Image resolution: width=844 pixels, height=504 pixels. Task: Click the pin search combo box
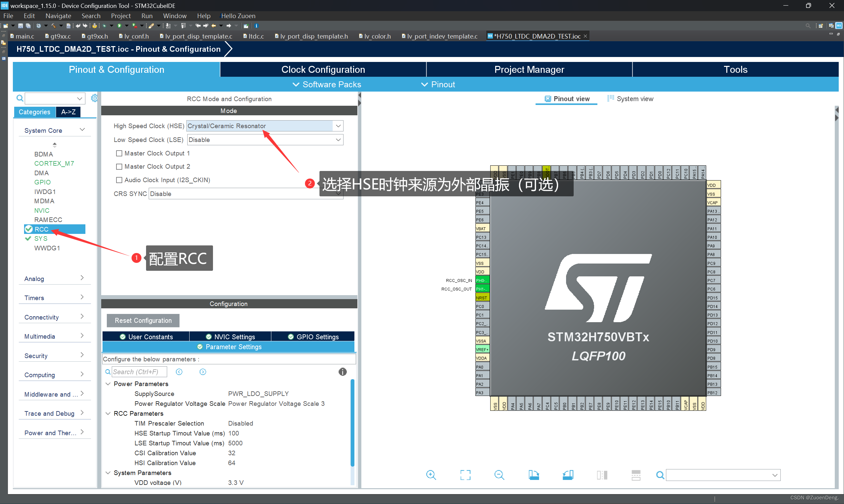(x=723, y=475)
